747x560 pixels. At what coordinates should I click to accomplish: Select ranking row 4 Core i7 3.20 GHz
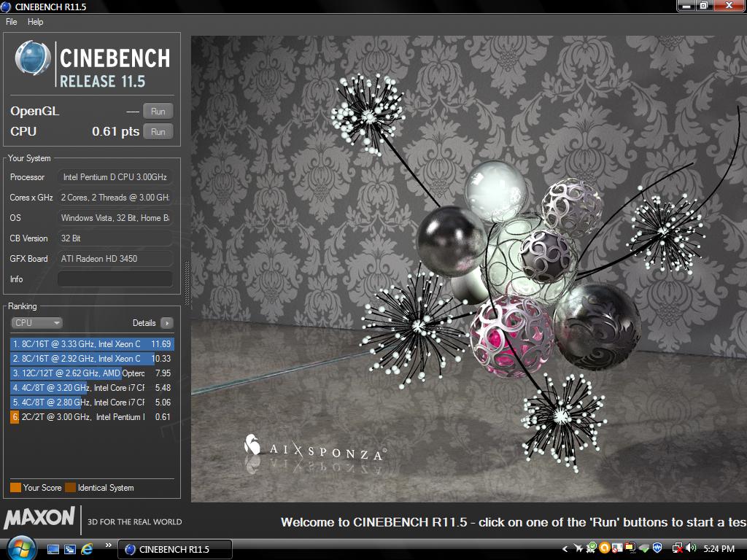tap(92, 388)
